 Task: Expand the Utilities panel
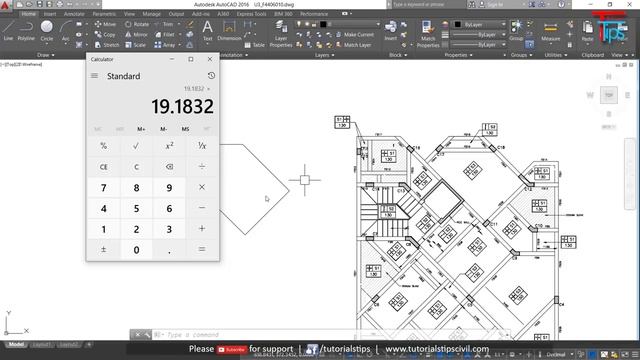point(556,55)
